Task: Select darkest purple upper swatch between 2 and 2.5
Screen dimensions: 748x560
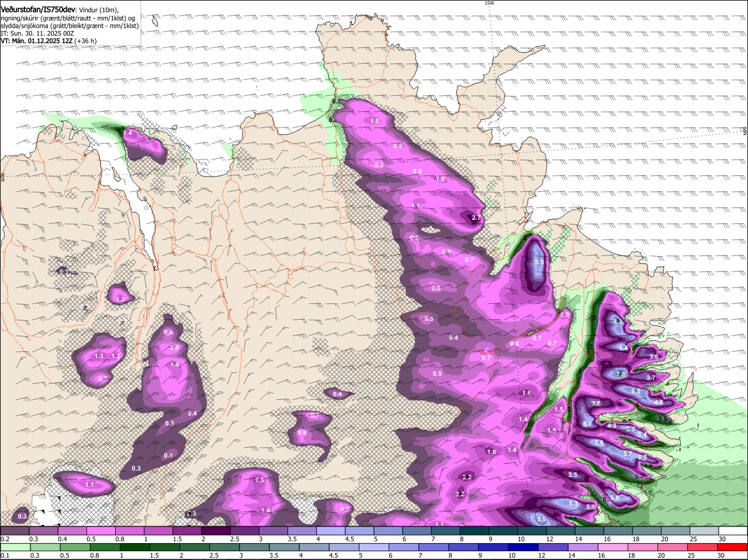Action: (x=216, y=531)
